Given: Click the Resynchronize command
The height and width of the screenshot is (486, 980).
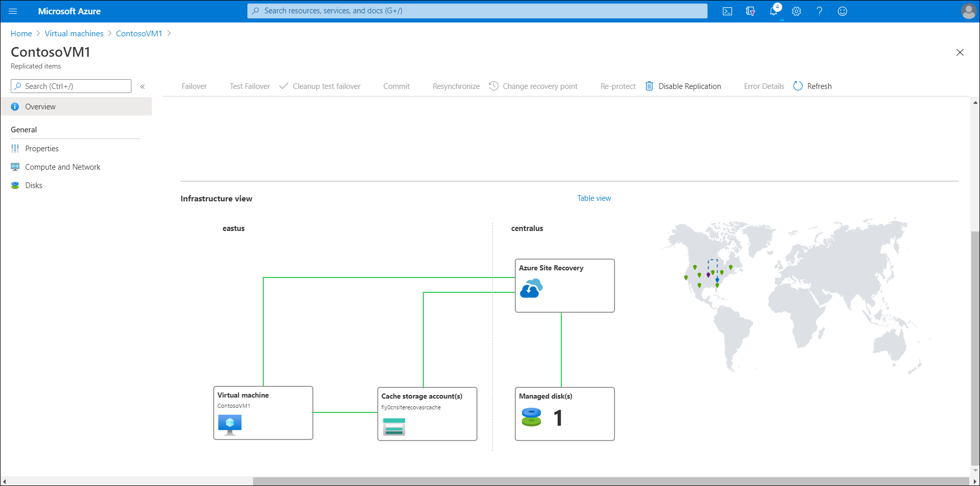Looking at the screenshot, I should 456,86.
